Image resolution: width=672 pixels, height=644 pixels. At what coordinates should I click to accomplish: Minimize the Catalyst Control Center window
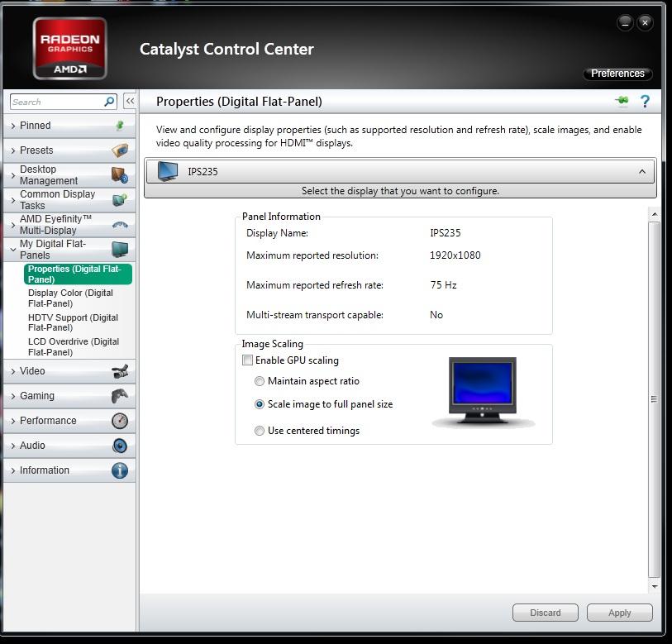tap(625, 22)
